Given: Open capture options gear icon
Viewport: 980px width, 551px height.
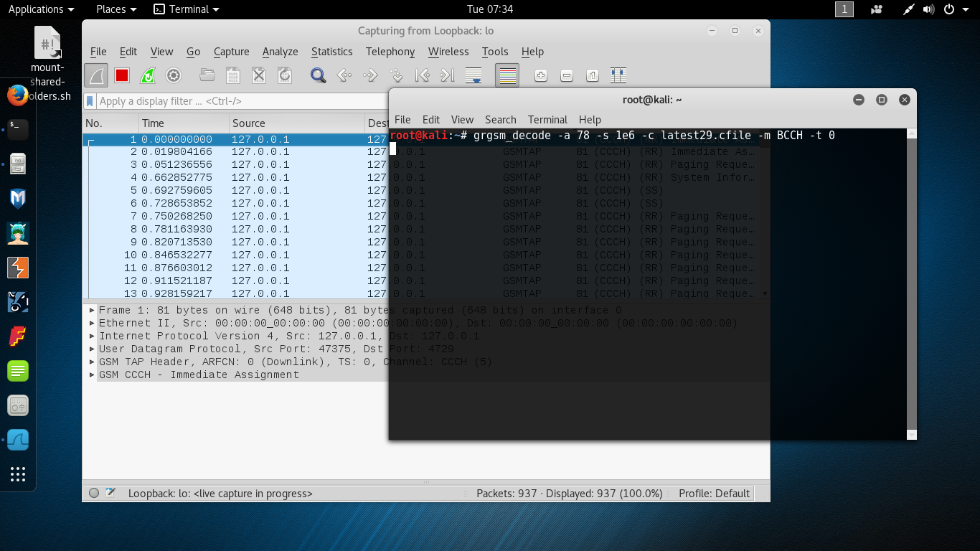Looking at the screenshot, I should (173, 75).
